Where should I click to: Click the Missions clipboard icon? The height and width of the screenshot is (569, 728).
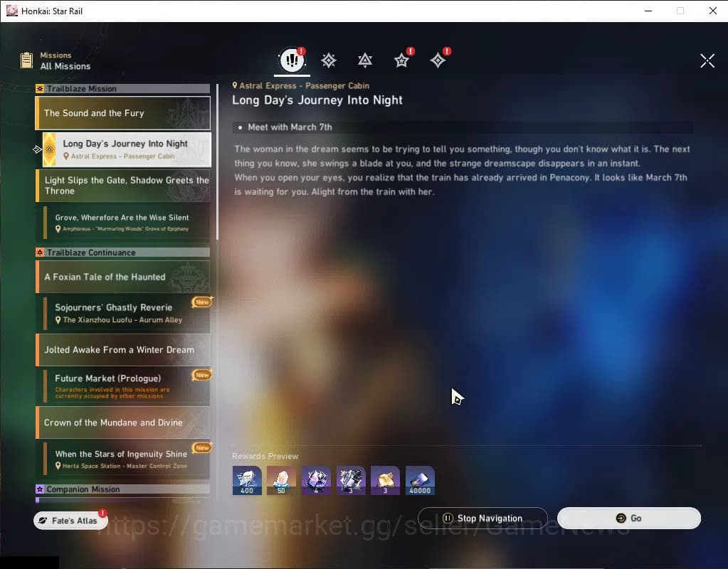[x=26, y=60]
